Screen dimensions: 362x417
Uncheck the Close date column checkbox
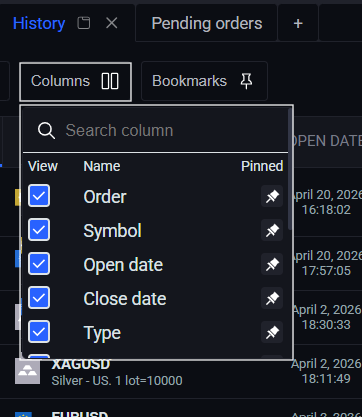pos(39,298)
